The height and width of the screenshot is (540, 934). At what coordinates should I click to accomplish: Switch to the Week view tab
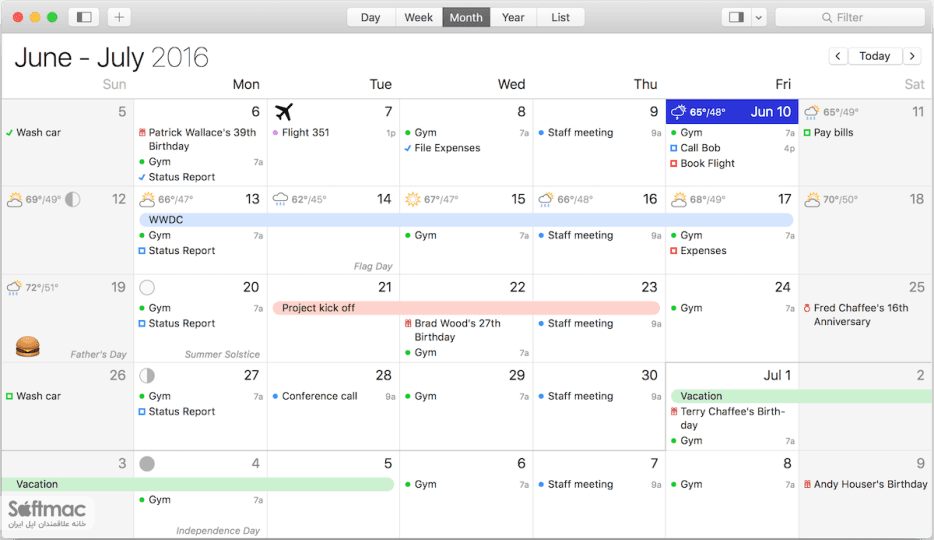tap(419, 17)
